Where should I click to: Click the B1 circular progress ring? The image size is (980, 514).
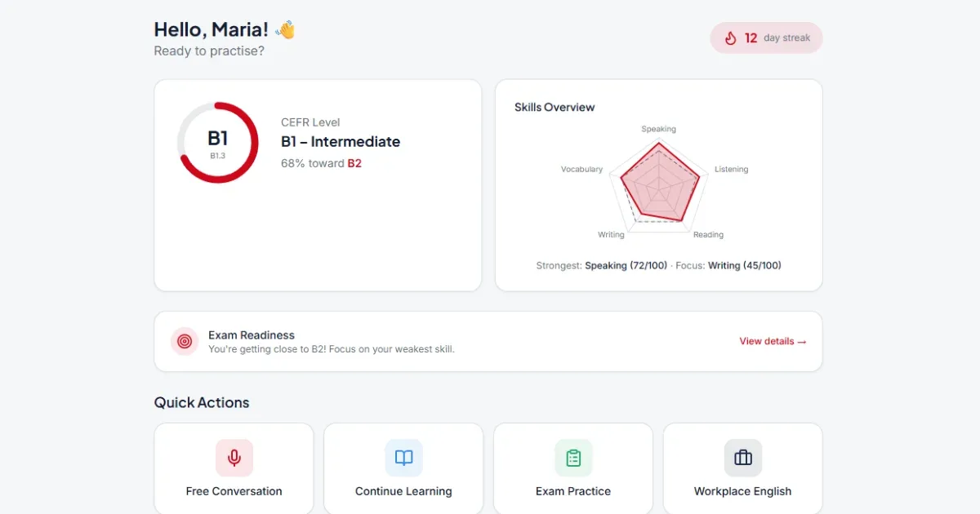218,142
